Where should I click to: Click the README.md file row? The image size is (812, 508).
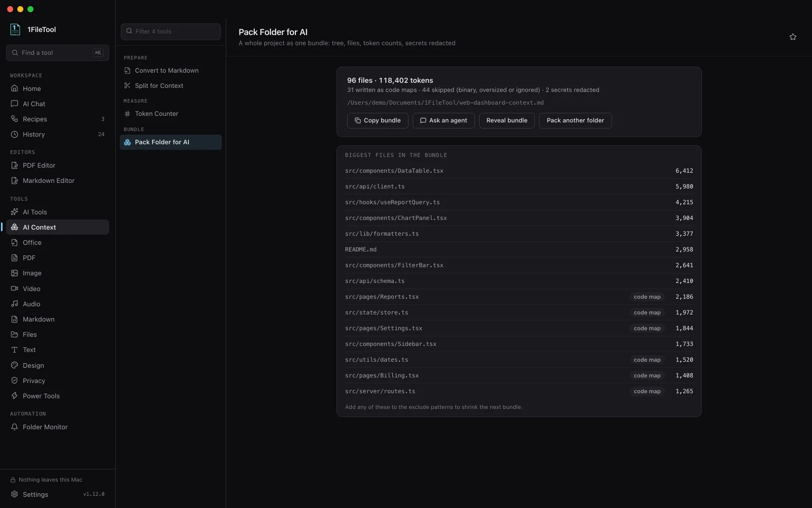click(519, 249)
